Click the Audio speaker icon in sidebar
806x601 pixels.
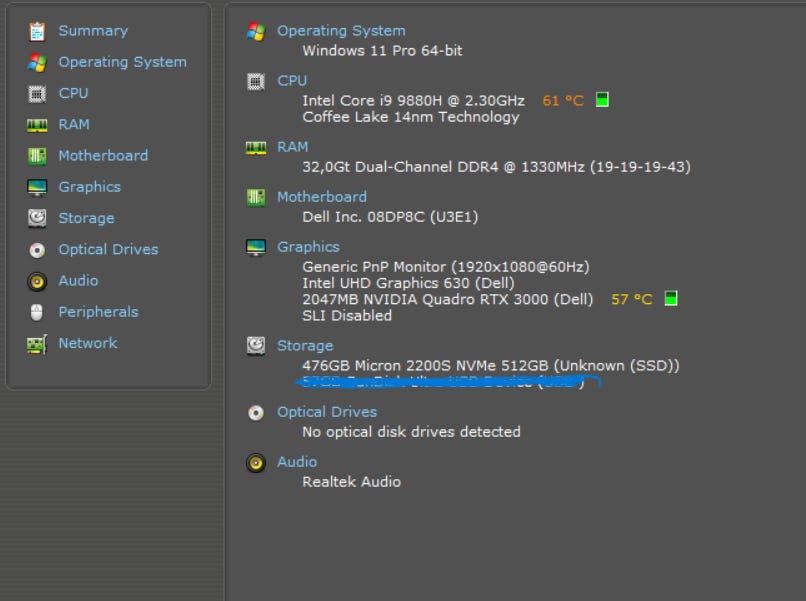(37, 281)
